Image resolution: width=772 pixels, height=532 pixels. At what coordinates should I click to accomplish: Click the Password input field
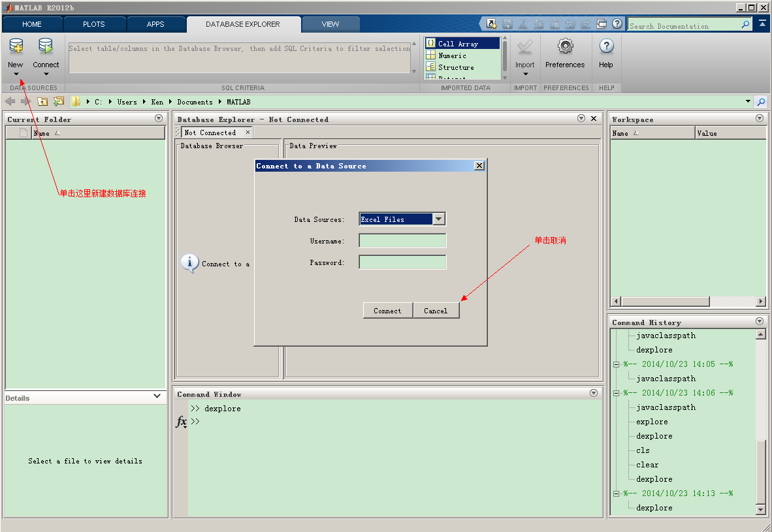(403, 262)
